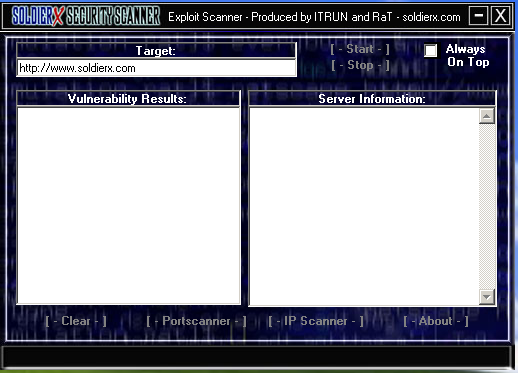
Task: Open the Portscanner tool
Action: 196,321
